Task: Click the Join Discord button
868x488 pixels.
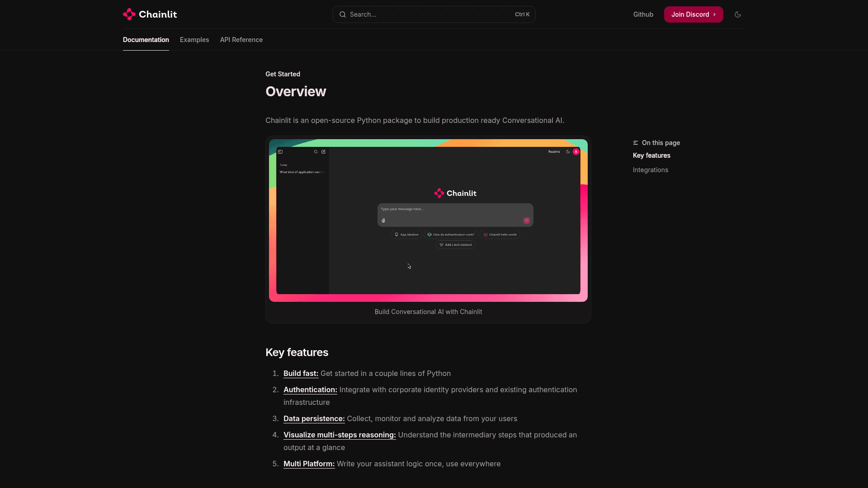Action: click(693, 14)
